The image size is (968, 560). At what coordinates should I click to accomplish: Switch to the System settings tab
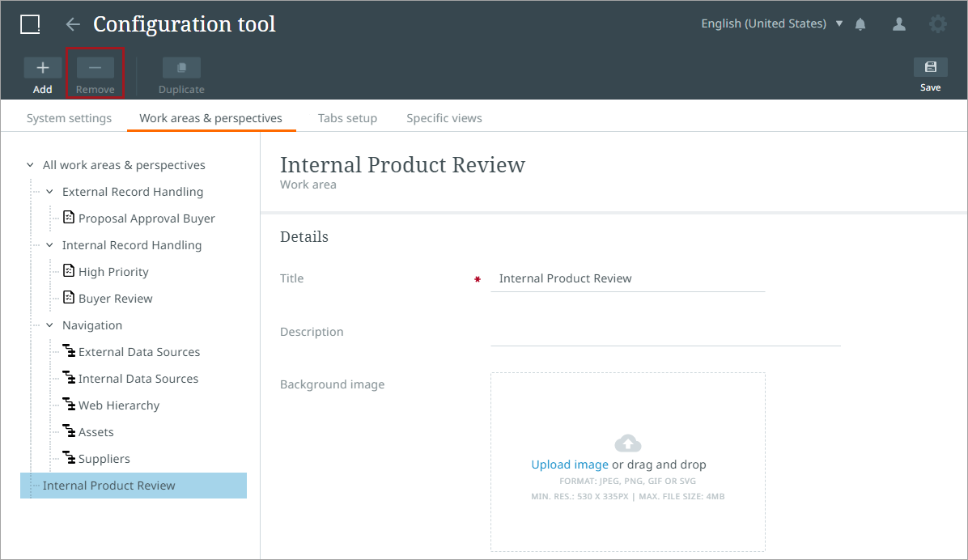(x=69, y=118)
